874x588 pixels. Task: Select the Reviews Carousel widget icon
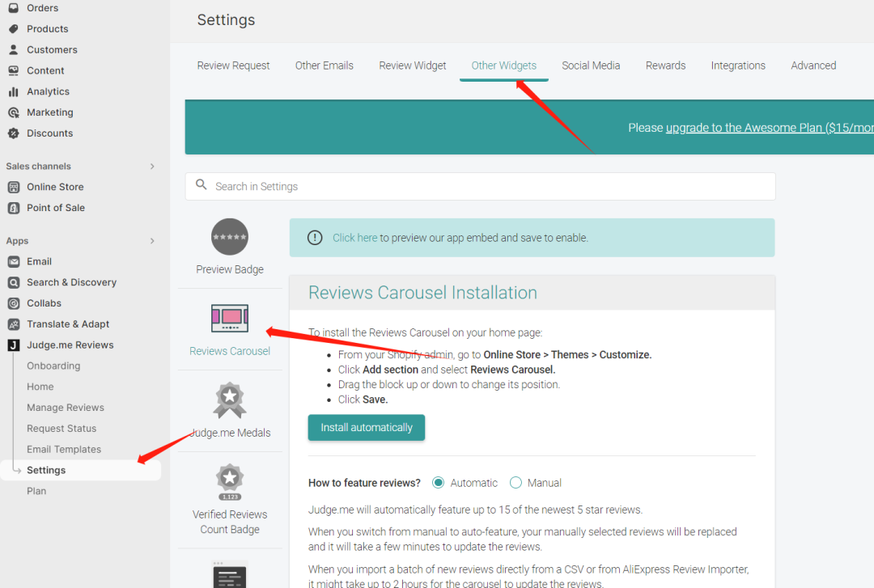230,318
